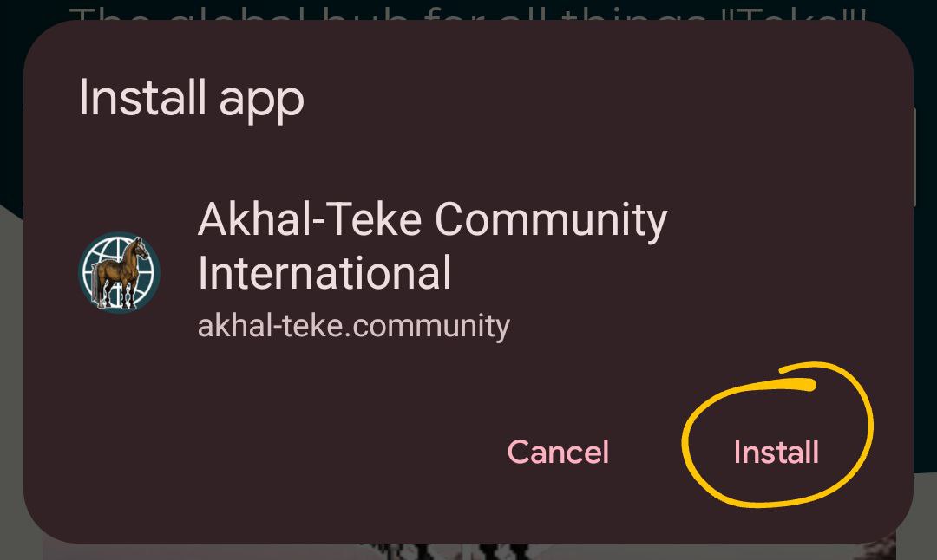Tap the word International in the app name
Viewport: 937px width, 560px height.
[324, 273]
